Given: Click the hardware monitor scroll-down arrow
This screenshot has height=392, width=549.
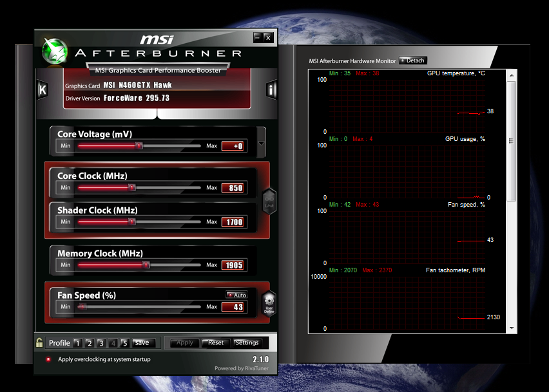Looking at the screenshot, I should [x=512, y=328].
